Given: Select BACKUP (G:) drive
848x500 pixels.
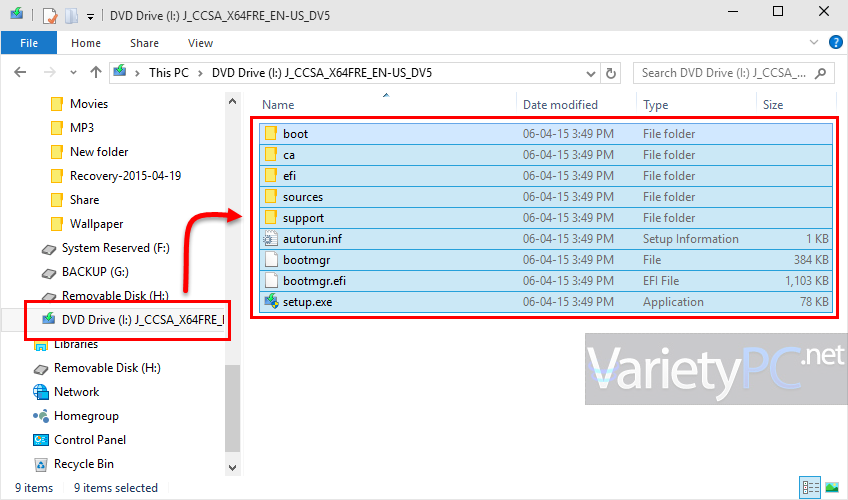Looking at the screenshot, I should pyautogui.click(x=95, y=272).
